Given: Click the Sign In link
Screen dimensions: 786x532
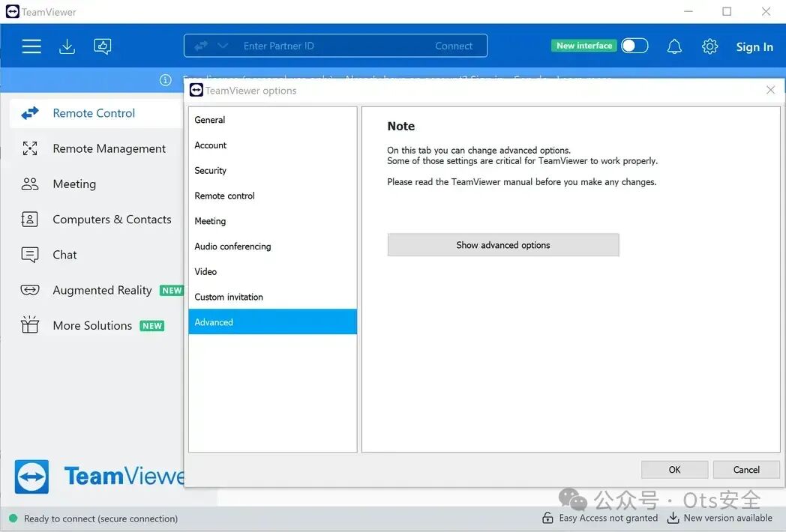Looking at the screenshot, I should point(754,46).
